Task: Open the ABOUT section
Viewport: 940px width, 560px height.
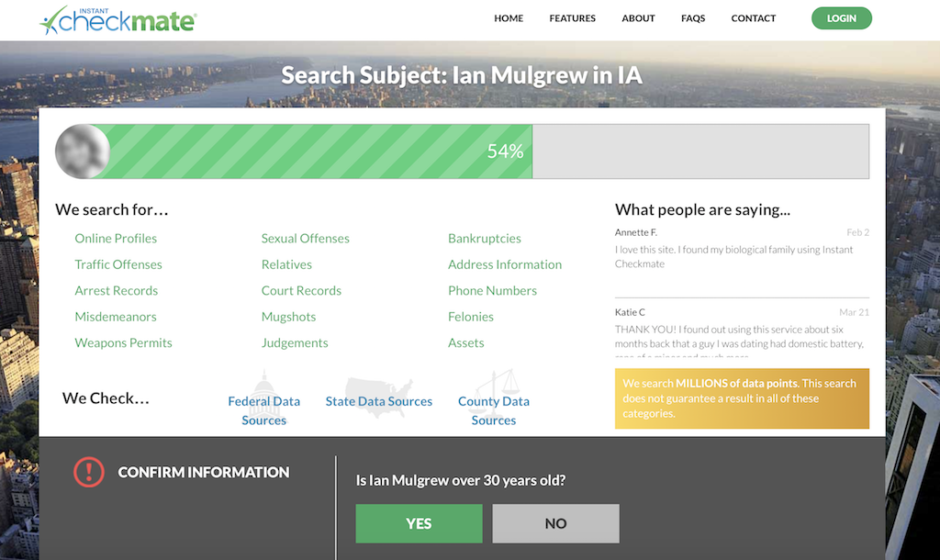Action: tap(638, 17)
